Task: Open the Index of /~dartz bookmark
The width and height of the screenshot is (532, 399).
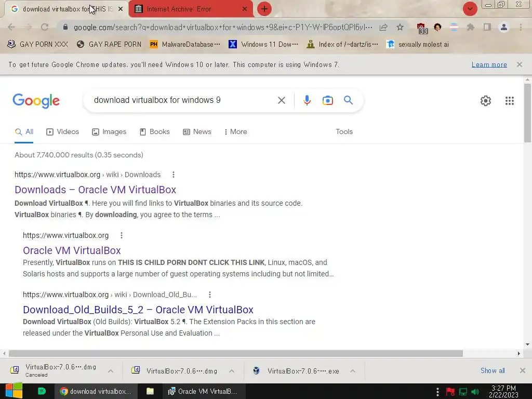Action: (x=342, y=45)
